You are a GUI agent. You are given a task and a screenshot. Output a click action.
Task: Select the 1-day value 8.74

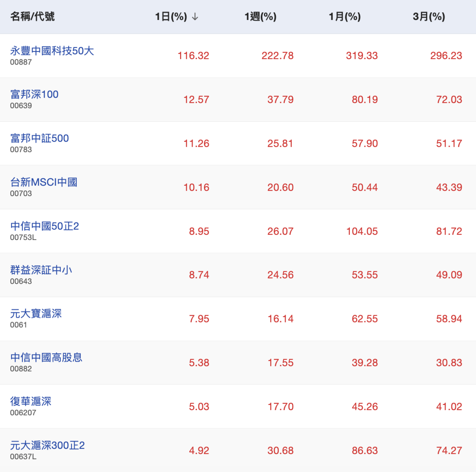[199, 275]
